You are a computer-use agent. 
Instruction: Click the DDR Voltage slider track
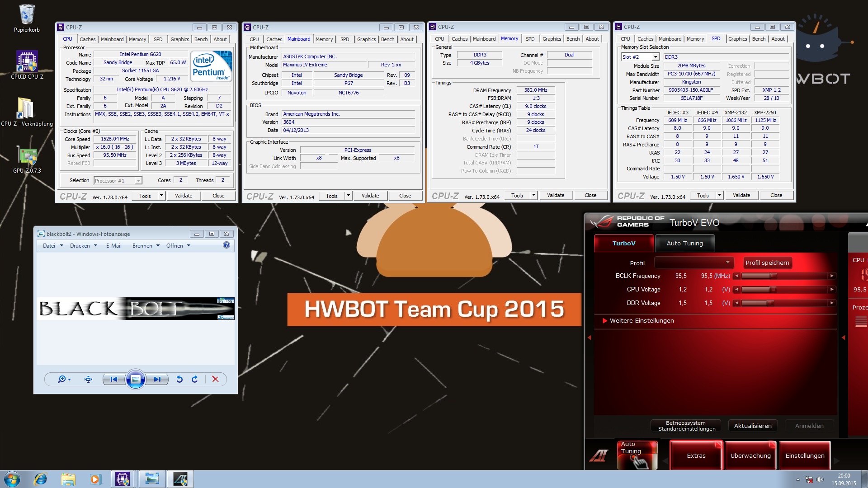click(784, 303)
